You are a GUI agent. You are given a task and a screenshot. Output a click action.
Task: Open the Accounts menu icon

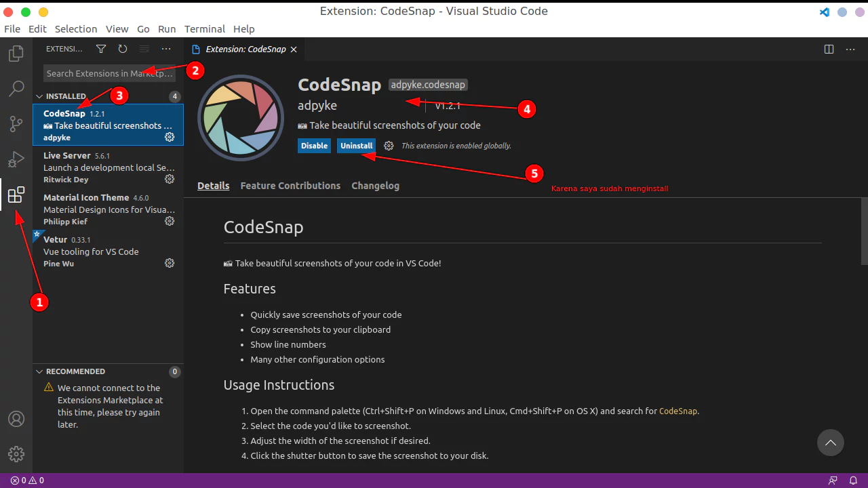point(16,419)
